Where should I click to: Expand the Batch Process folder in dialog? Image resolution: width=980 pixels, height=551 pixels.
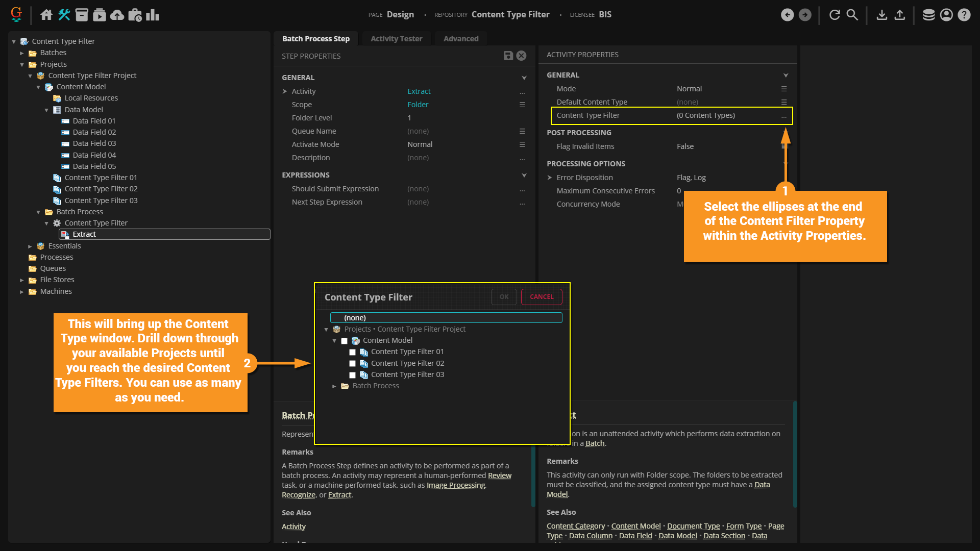click(334, 386)
